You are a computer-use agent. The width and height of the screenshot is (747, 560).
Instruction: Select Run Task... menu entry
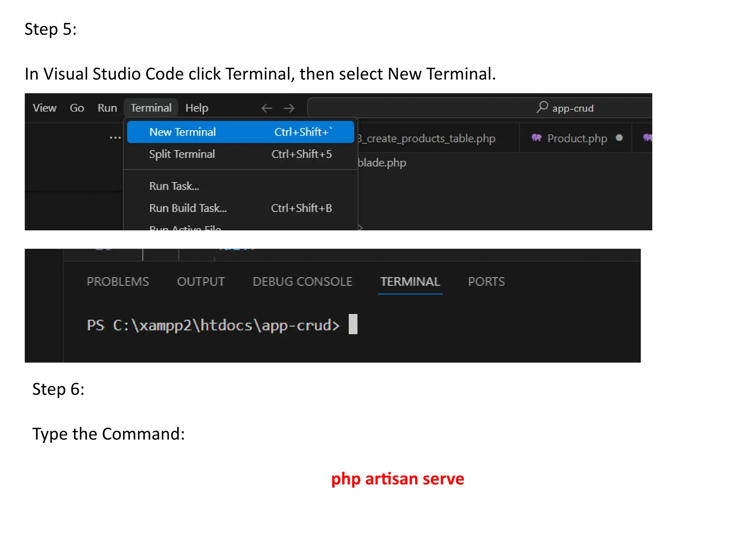(x=241, y=186)
